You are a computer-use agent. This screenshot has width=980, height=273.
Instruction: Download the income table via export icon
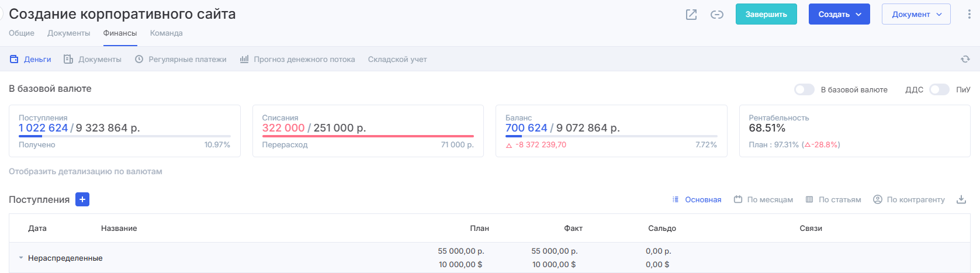961,199
